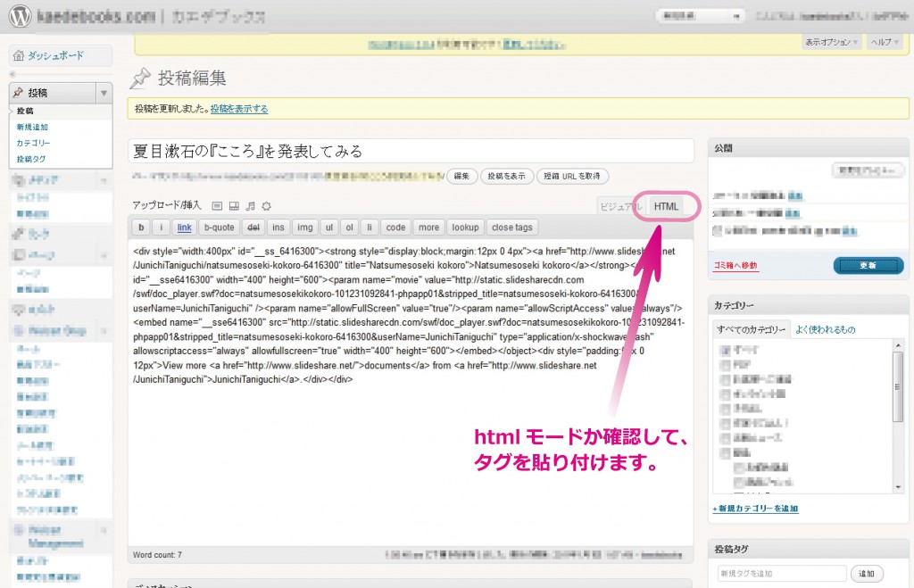Select the よく使われるもの tab

pos(826,330)
